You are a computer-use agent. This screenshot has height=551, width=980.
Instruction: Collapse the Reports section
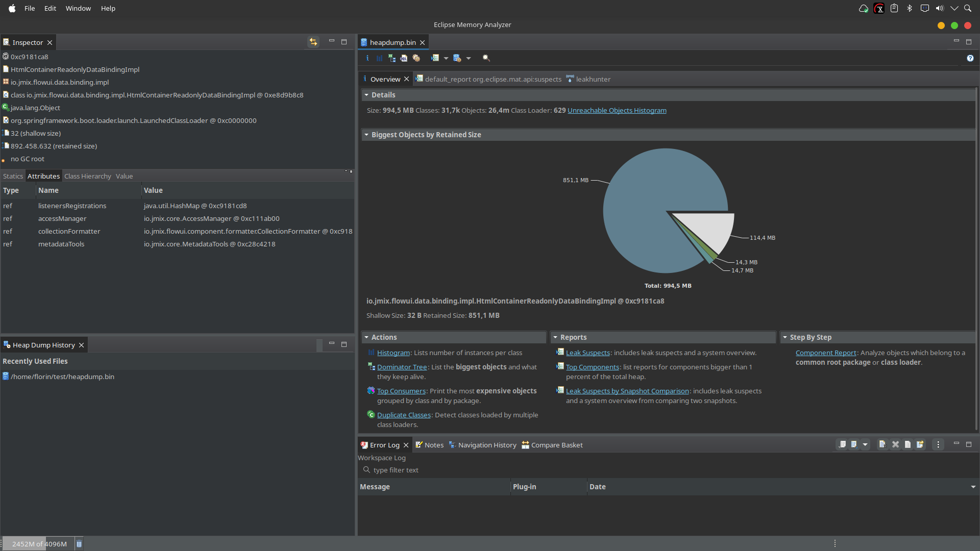[555, 337]
